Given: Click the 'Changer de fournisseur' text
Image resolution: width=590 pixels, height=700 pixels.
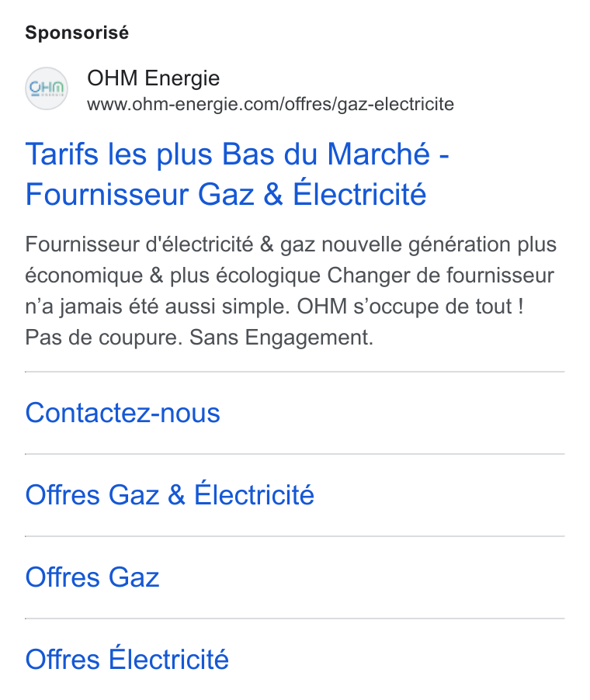Looking at the screenshot, I should pos(440,275).
